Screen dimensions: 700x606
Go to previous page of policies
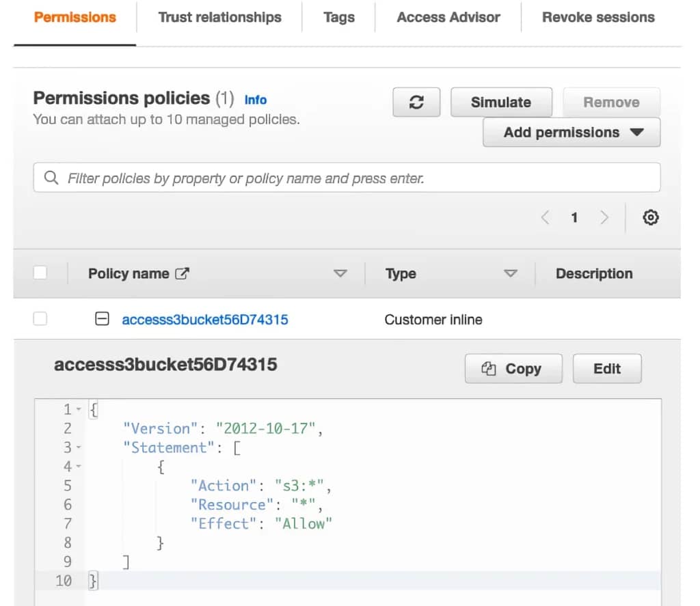pyautogui.click(x=545, y=217)
